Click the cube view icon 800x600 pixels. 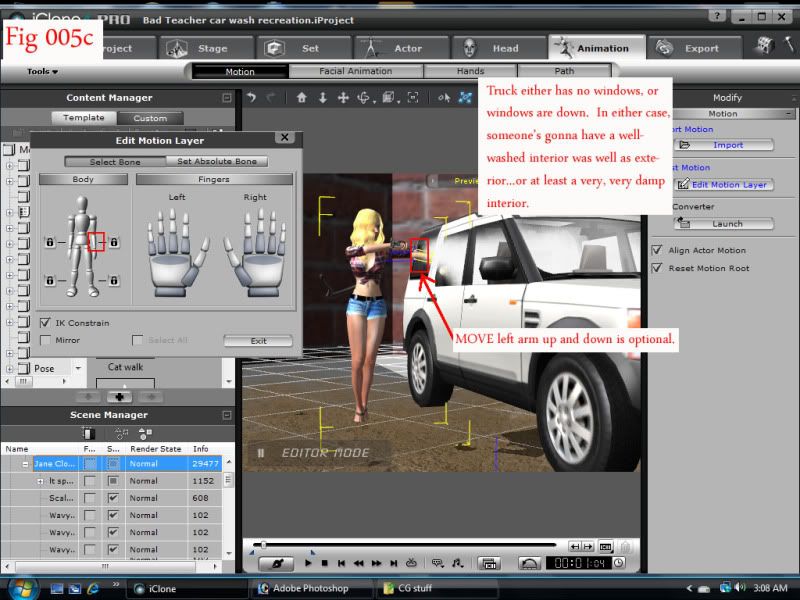(388, 97)
